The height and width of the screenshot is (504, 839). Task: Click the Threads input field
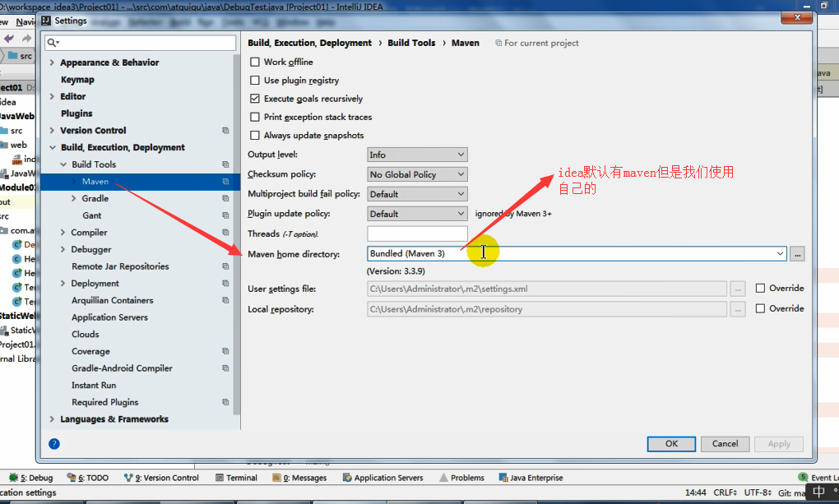(x=417, y=234)
